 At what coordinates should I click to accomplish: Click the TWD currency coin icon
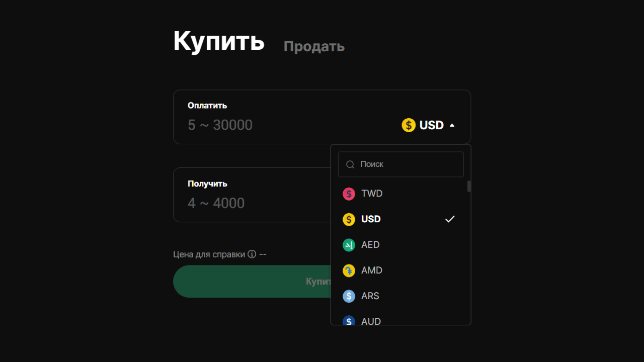click(349, 194)
